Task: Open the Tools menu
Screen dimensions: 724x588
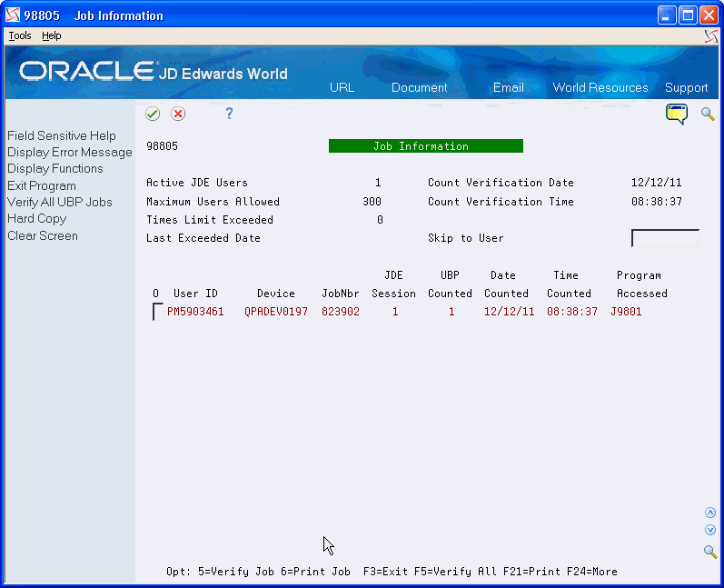Action: 20,35
